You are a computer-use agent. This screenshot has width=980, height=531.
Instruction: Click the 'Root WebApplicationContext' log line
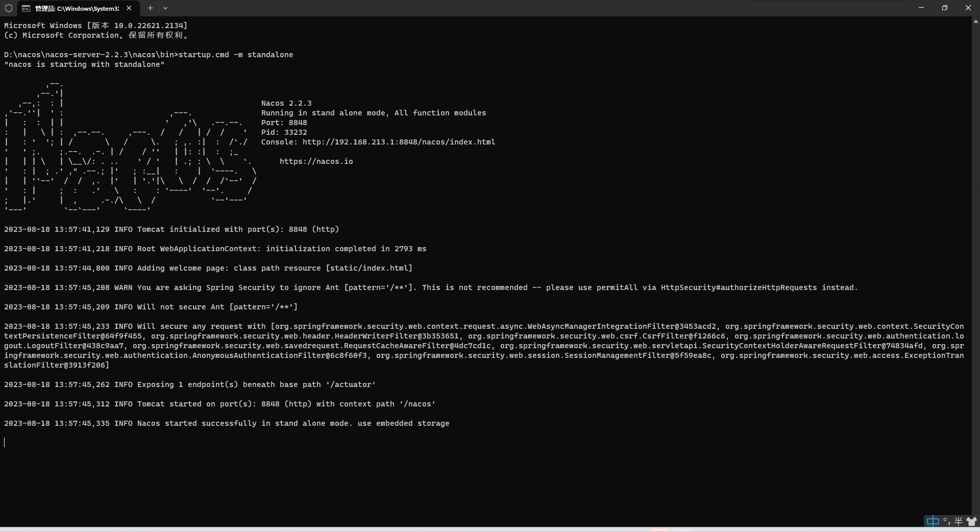coord(215,249)
